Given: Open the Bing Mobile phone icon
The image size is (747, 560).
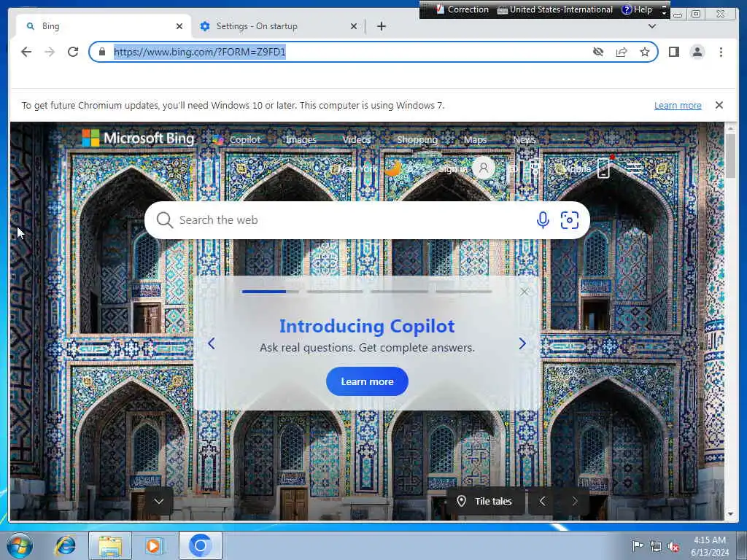Looking at the screenshot, I should [x=603, y=168].
